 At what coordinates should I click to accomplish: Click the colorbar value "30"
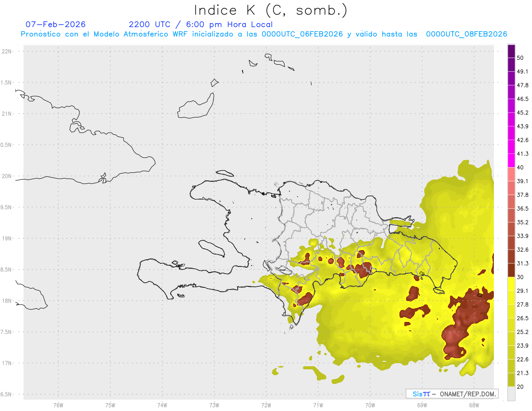click(520, 277)
